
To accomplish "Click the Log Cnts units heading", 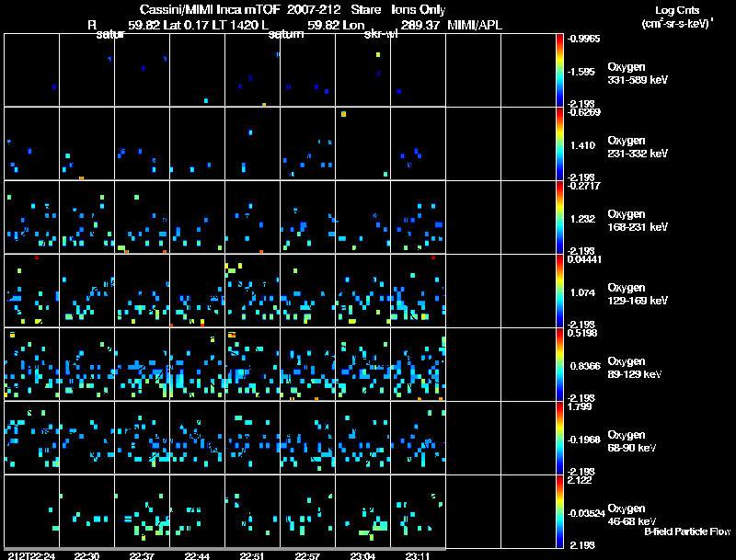I will (x=677, y=17).
